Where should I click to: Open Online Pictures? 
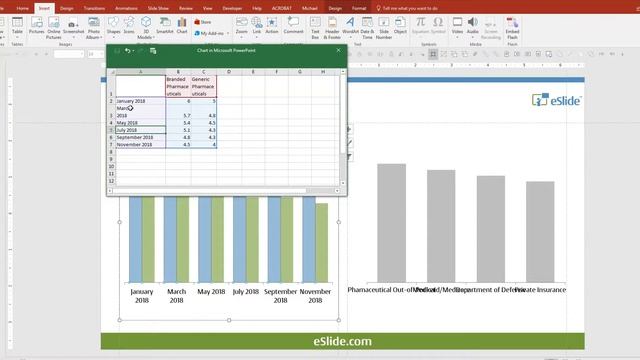53,28
